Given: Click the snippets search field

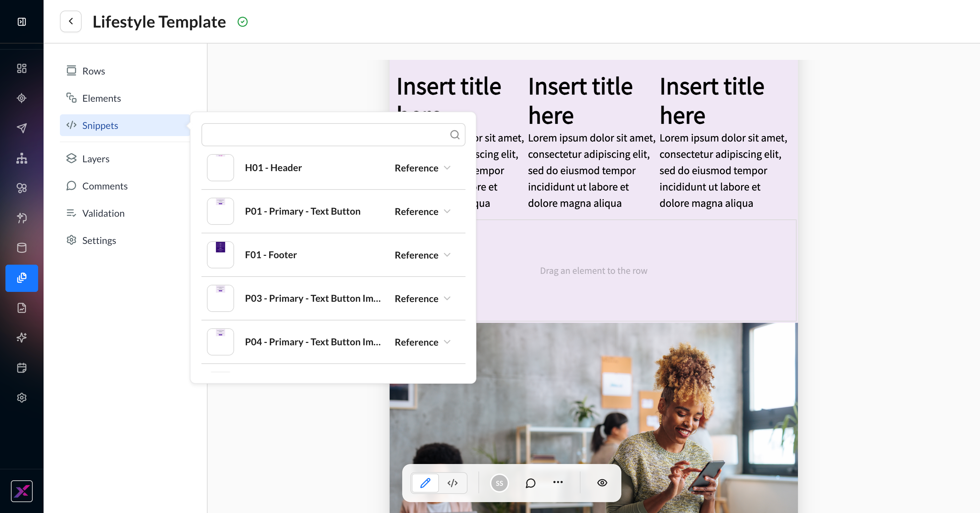Looking at the screenshot, I should [333, 135].
